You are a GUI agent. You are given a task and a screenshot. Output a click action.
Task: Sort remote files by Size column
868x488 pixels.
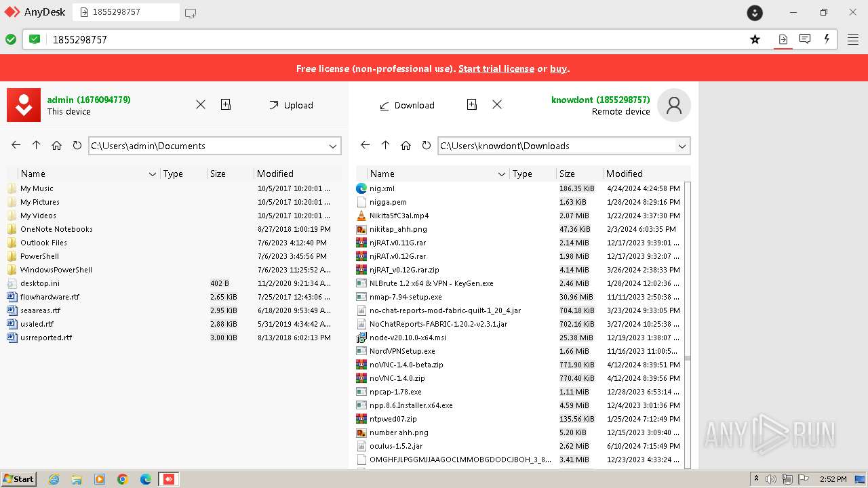click(x=568, y=174)
